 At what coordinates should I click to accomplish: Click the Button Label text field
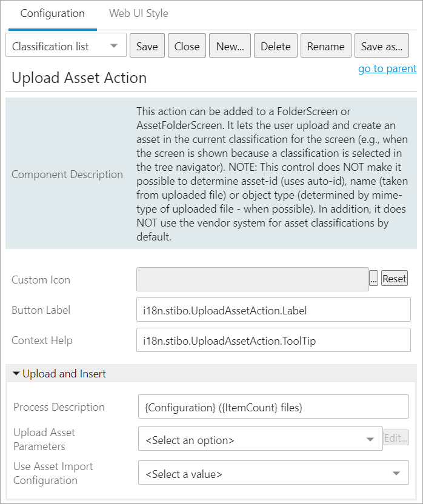pyautogui.click(x=273, y=310)
